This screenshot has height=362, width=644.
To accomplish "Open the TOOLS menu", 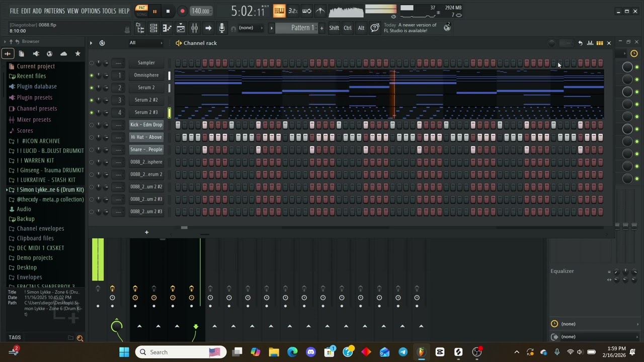I will pos(109,11).
